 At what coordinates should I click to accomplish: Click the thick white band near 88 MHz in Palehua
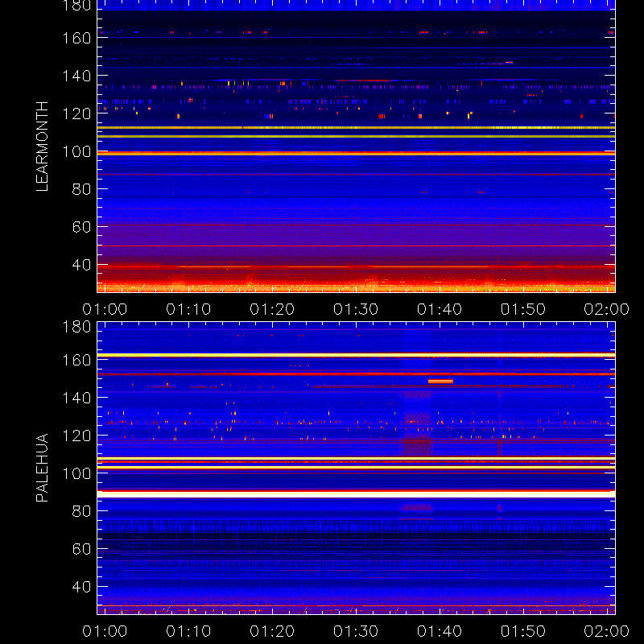coord(356,495)
